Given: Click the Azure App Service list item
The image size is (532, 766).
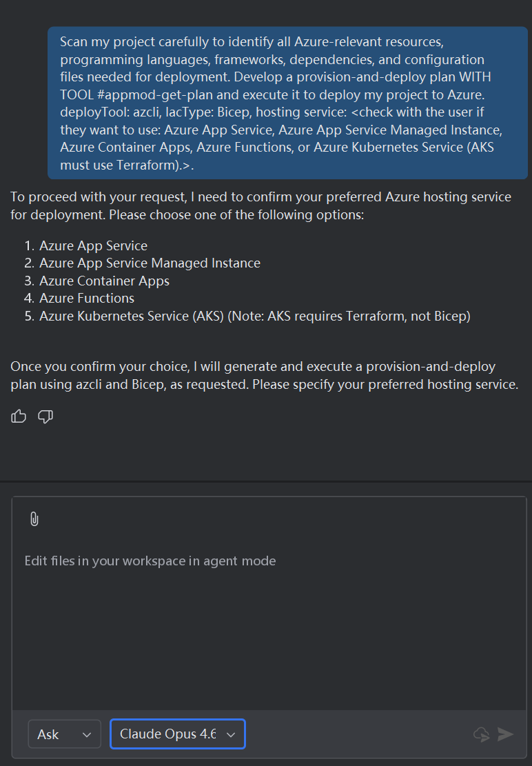Looking at the screenshot, I should 93,245.
